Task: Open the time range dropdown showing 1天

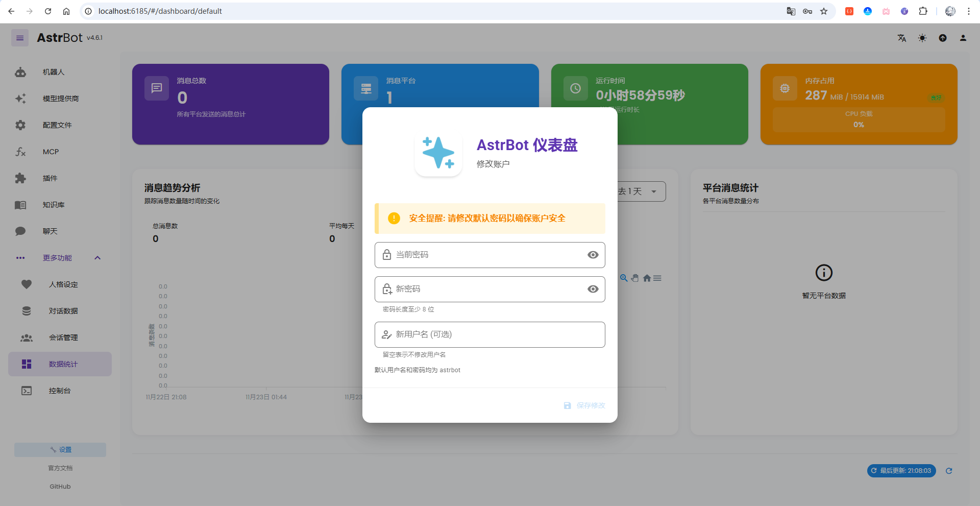Action: (642, 191)
